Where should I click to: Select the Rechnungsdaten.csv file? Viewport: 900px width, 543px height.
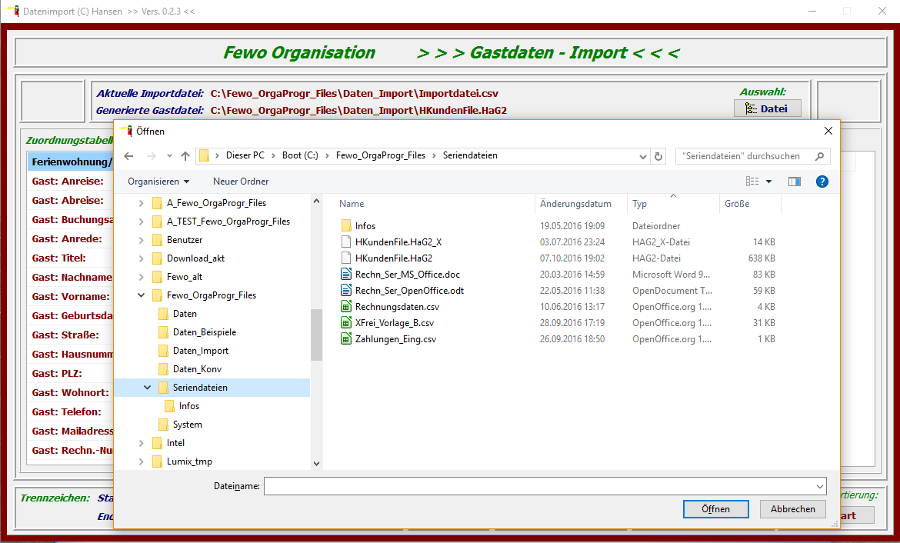pos(397,307)
